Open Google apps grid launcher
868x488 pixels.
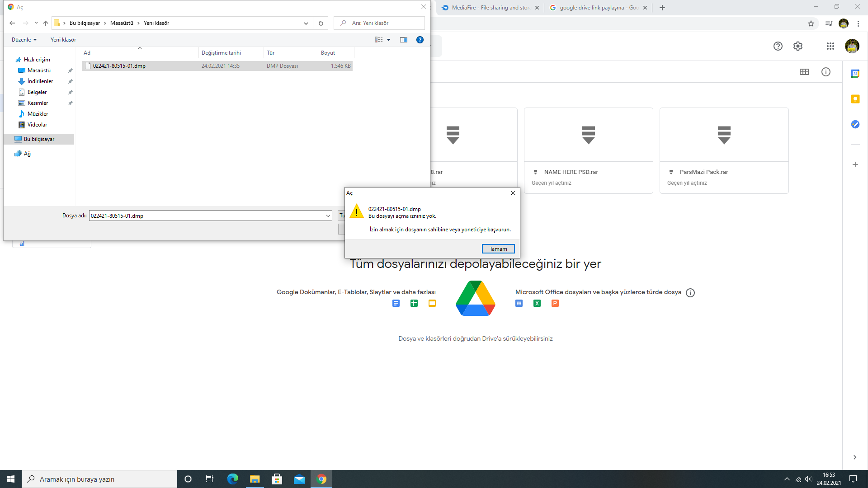830,46
